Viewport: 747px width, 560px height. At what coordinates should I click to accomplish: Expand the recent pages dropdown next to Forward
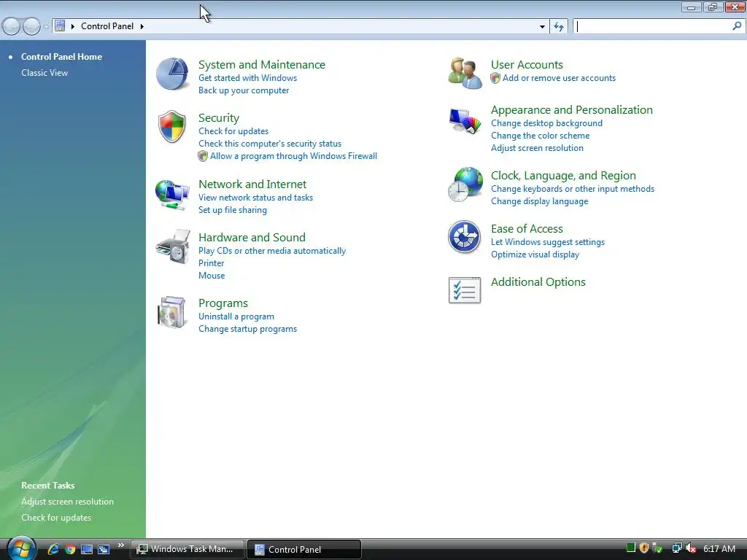(46, 27)
